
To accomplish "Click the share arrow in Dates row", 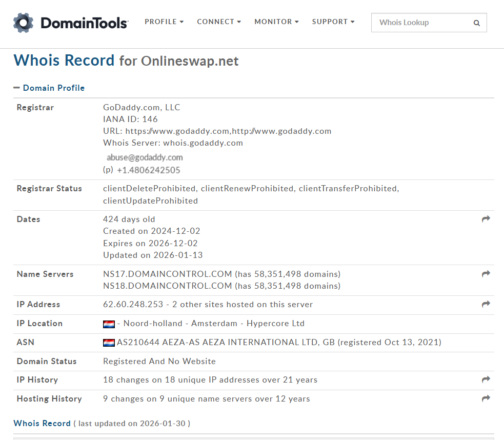I will pos(486,219).
